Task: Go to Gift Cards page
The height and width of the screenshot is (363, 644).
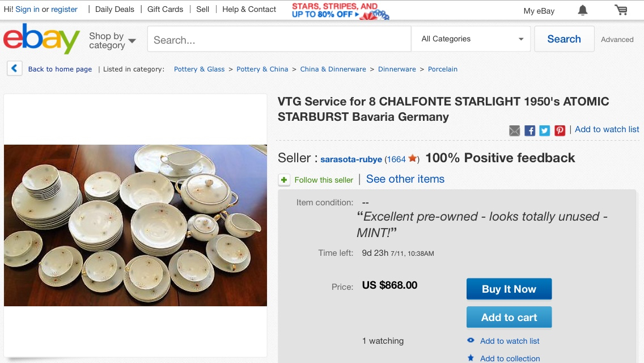Action: click(165, 9)
